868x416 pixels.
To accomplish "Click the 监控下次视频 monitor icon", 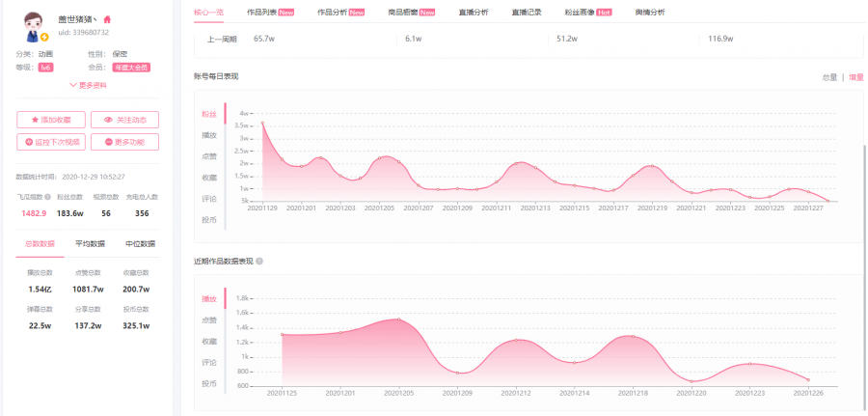I will click(x=29, y=142).
